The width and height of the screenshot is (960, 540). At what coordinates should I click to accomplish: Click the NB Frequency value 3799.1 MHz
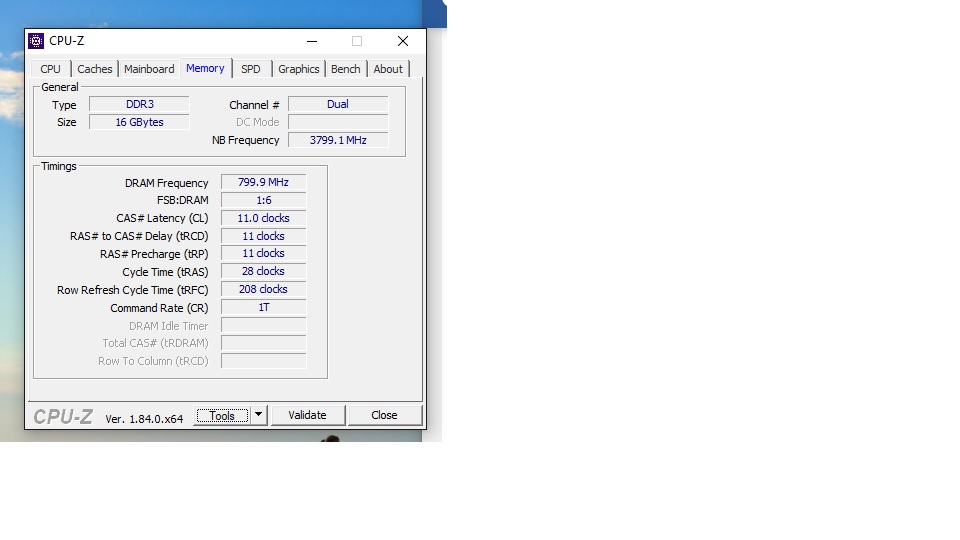coord(338,140)
